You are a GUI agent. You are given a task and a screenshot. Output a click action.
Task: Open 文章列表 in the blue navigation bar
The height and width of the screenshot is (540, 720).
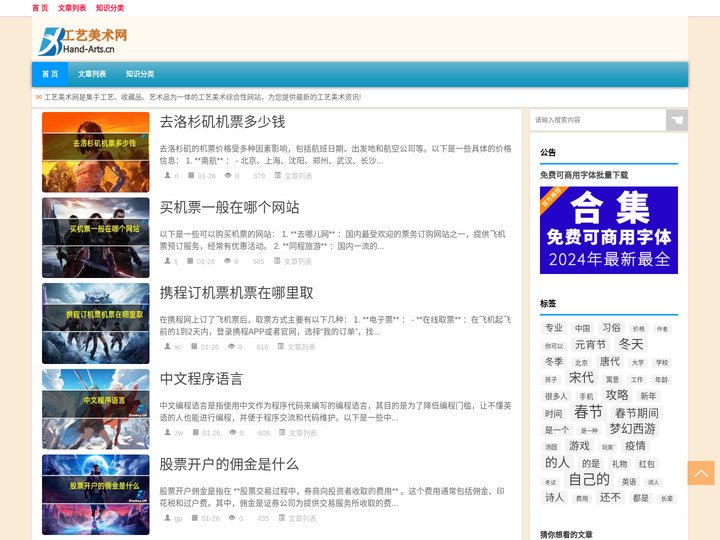point(92,74)
